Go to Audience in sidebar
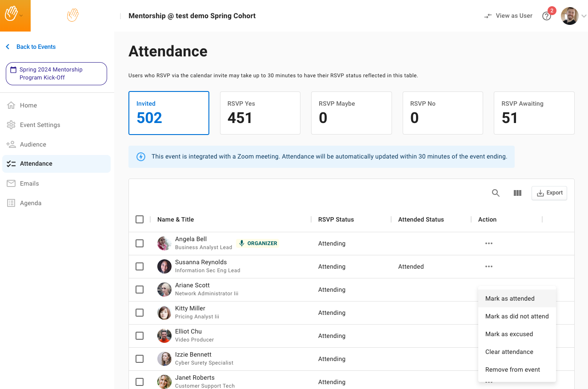 pyautogui.click(x=33, y=144)
